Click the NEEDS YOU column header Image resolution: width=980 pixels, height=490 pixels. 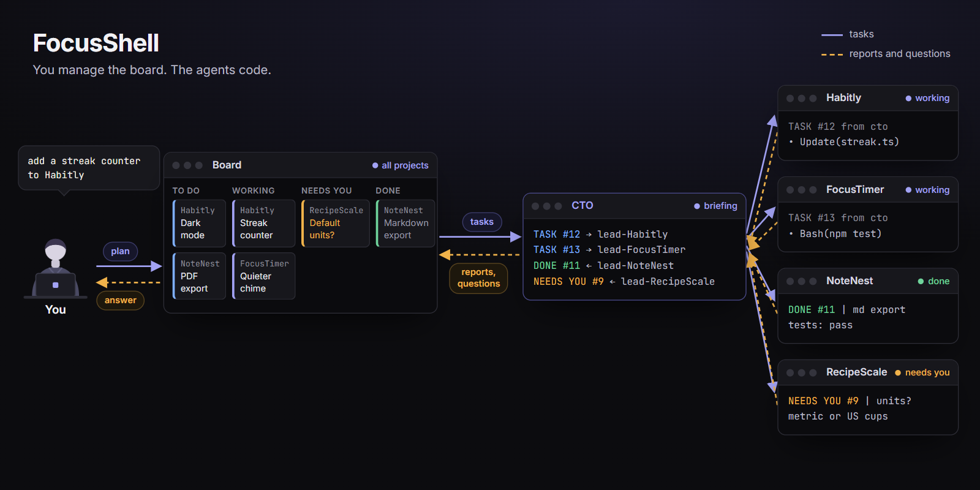326,190
